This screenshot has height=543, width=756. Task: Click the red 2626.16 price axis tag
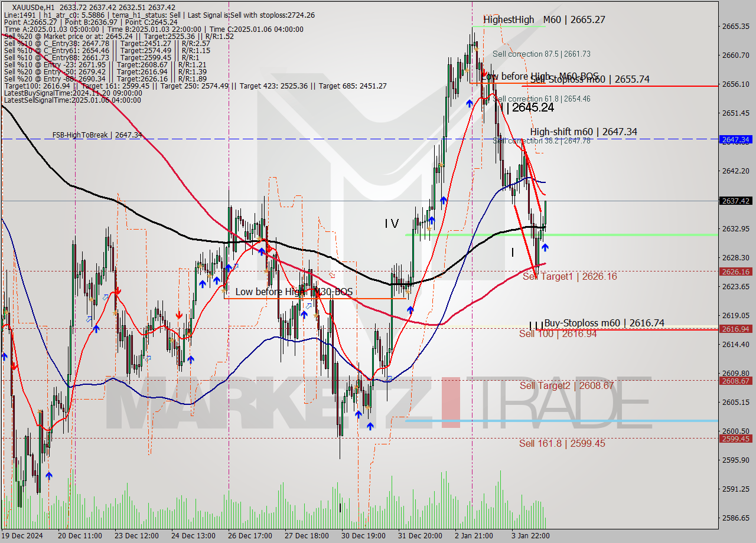(736, 271)
